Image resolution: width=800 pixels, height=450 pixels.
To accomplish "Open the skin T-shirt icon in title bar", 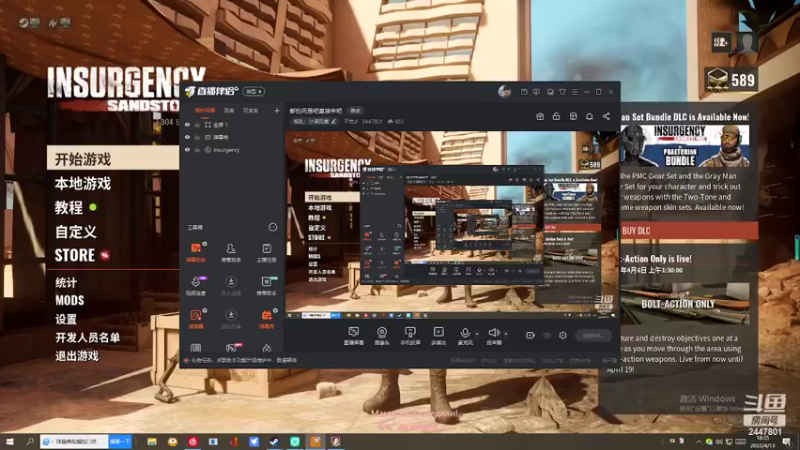I will pyautogui.click(x=562, y=92).
